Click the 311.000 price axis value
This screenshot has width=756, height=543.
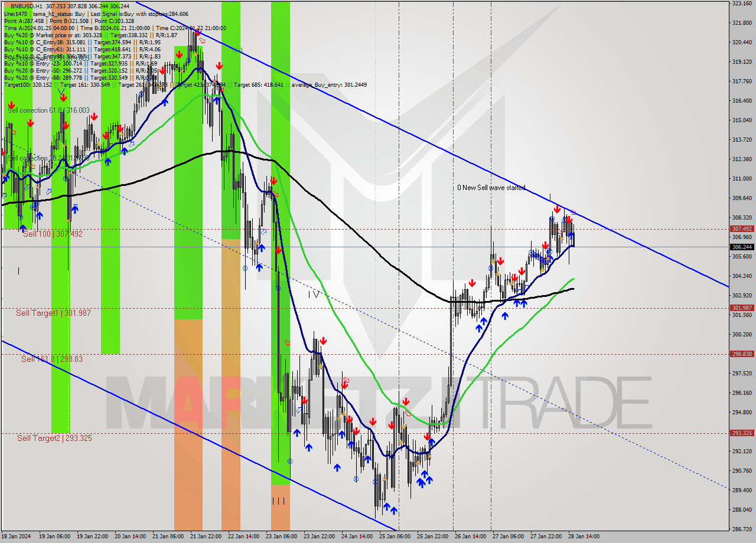click(742, 179)
